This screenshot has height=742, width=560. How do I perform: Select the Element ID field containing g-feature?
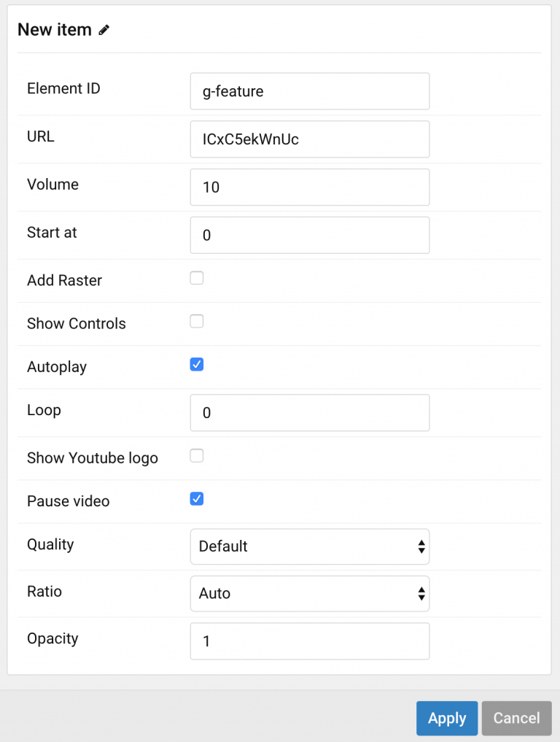click(309, 91)
